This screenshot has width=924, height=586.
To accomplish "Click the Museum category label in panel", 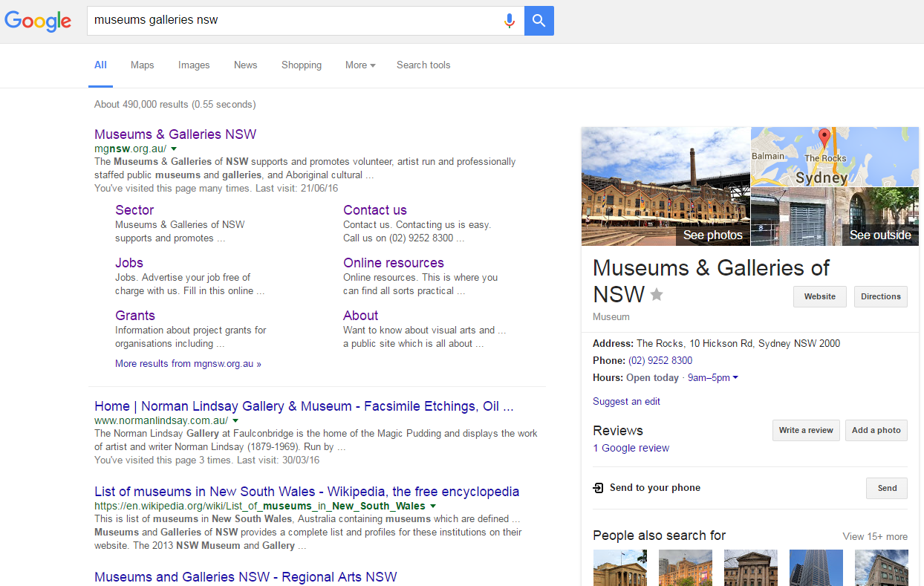I will (x=611, y=317).
